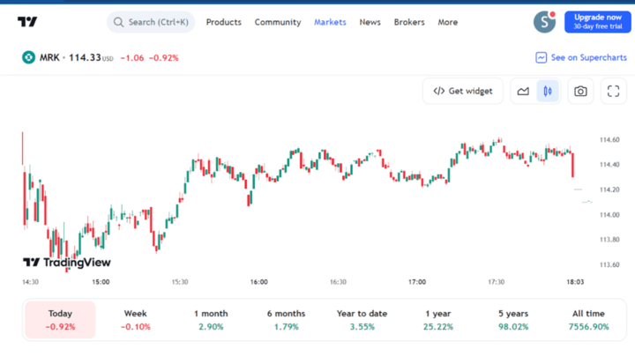Select the 6 months range tab
Image resolution: width=635 pixels, height=364 pixels.
pyautogui.click(x=287, y=320)
